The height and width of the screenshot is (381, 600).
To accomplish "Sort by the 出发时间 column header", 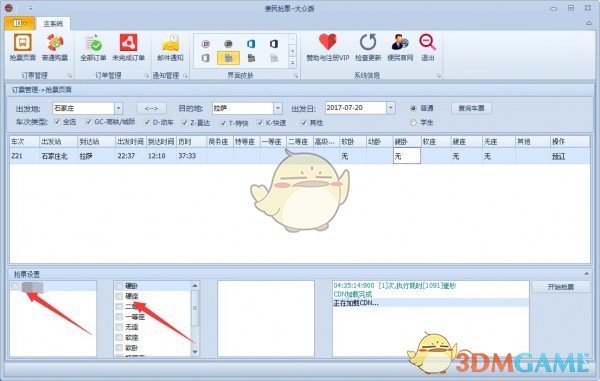I will tap(130, 142).
